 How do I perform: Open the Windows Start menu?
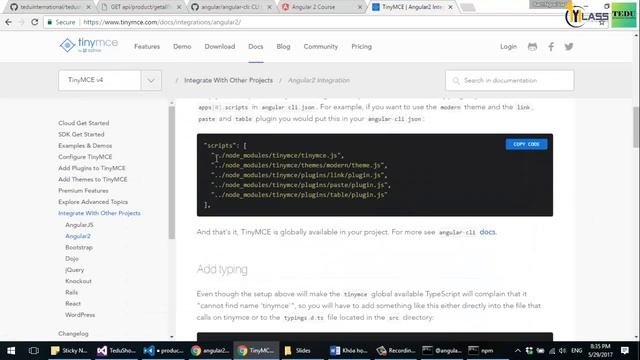[11, 351]
